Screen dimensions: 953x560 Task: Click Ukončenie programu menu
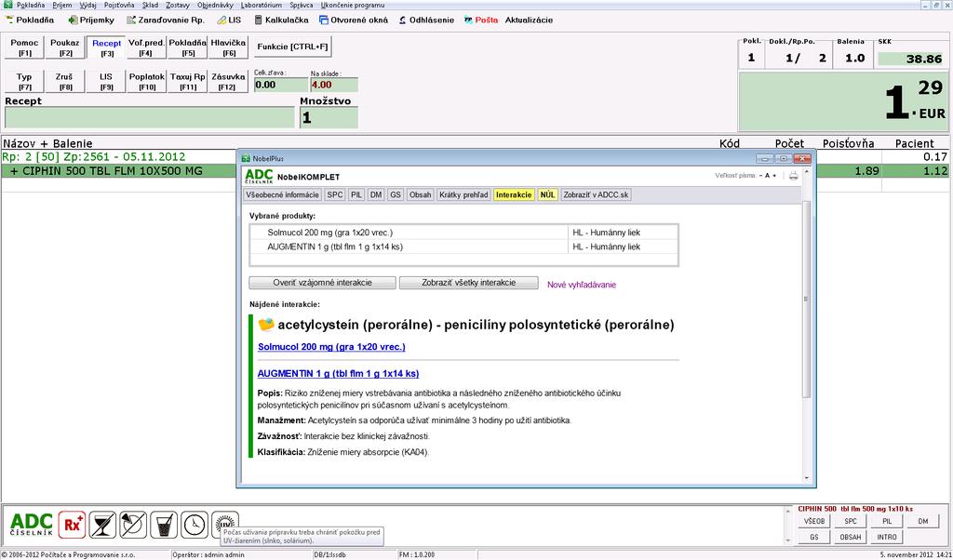352,5
